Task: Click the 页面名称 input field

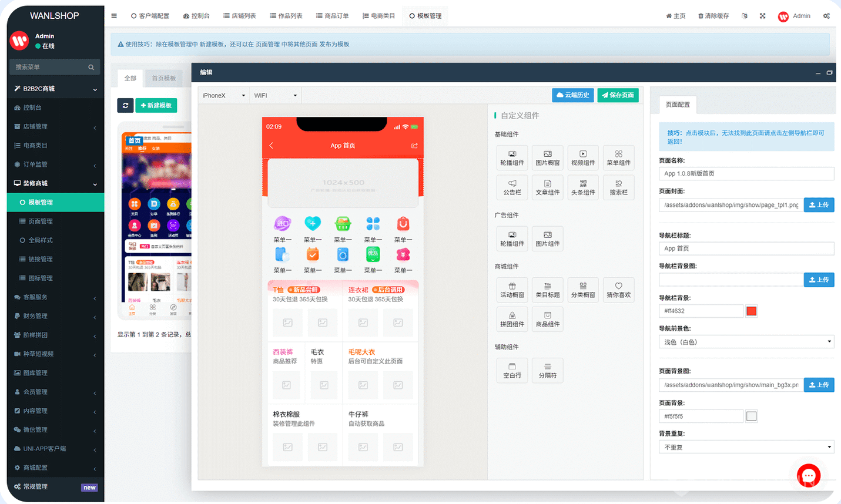Action: (x=746, y=174)
